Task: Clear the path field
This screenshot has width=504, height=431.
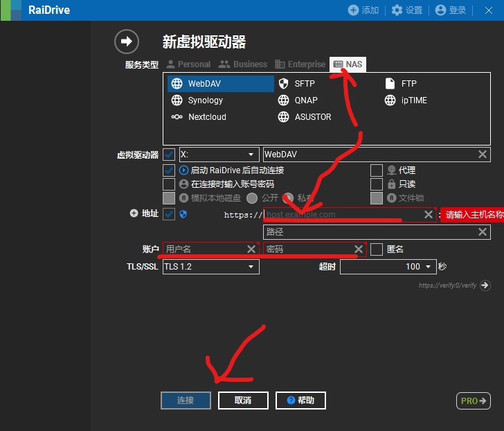Action: click(x=482, y=232)
